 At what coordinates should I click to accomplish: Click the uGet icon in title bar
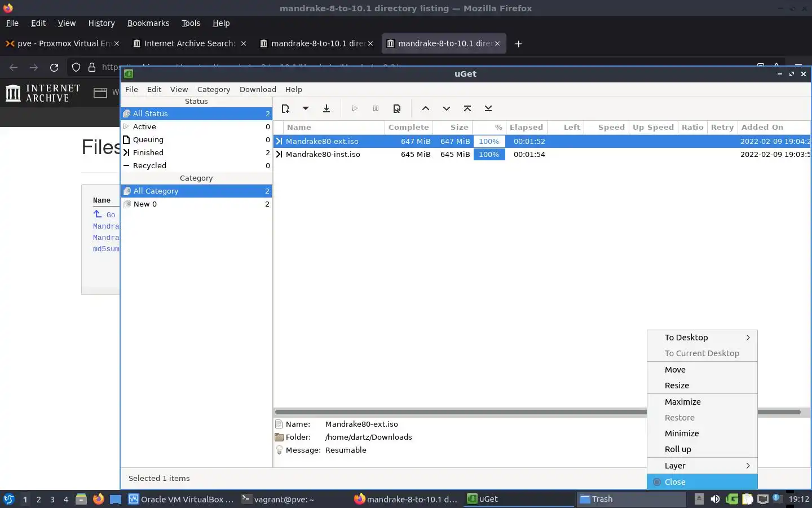pyautogui.click(x=129, y=74)
